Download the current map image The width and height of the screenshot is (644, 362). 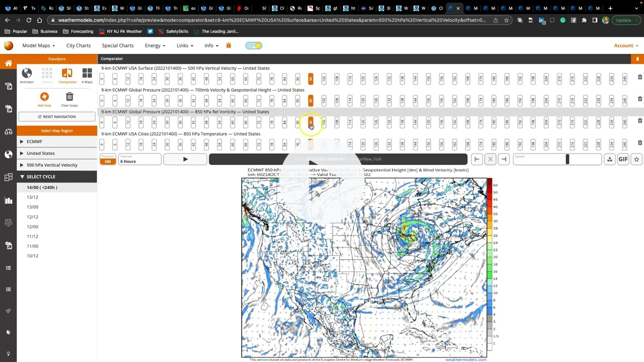(609, 159)
